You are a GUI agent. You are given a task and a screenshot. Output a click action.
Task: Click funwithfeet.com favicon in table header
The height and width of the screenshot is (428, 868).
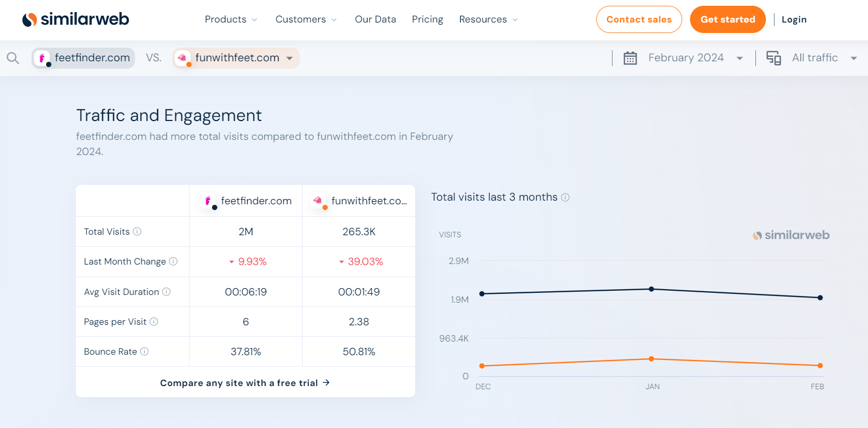319,201
